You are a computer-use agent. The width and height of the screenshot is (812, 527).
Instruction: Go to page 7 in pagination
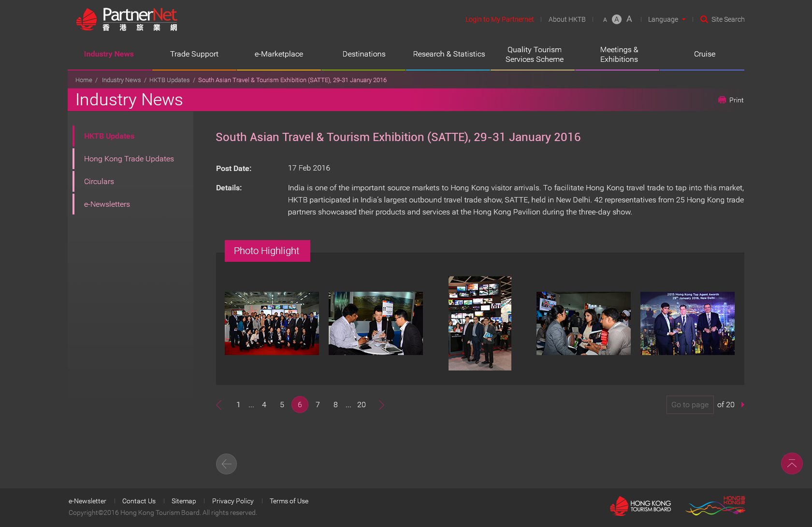(318, 405)
